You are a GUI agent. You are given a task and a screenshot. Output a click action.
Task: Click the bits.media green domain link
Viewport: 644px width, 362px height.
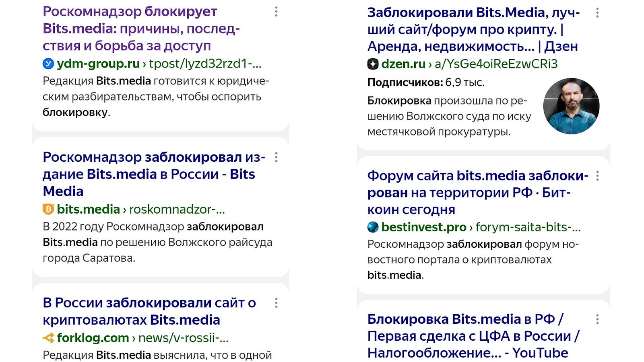coord(89,209)
